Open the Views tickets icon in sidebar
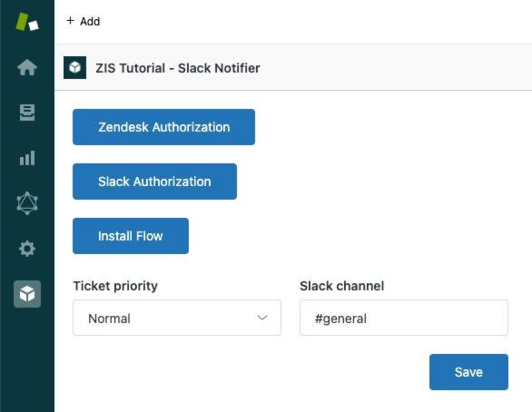This screenshot has width=532, height=412. pos(27,113)
